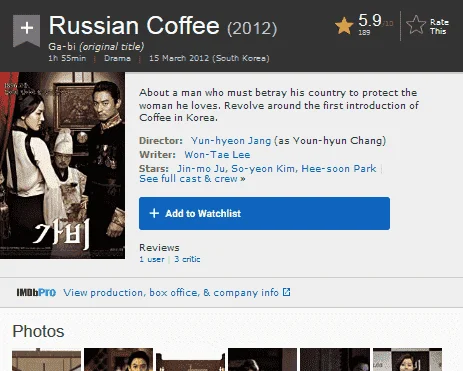463x371 pixels.
Task: Open the Russian Coffee movie poster
Action: click(62, 165)
